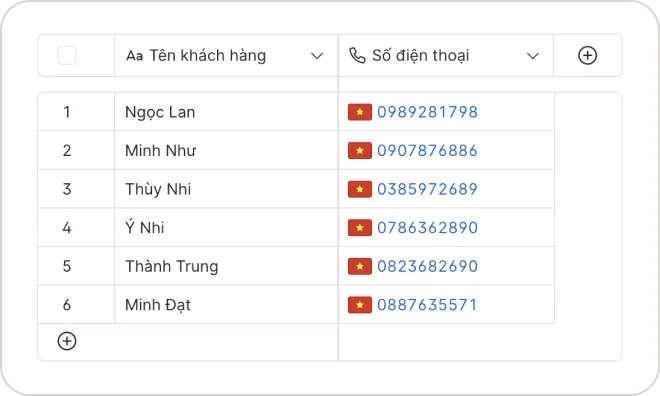The height and width of the screenshot is (396, 660).
Task: Click Vietnam flag in Minh Đạt row
Action: click(x=360, y=305)
